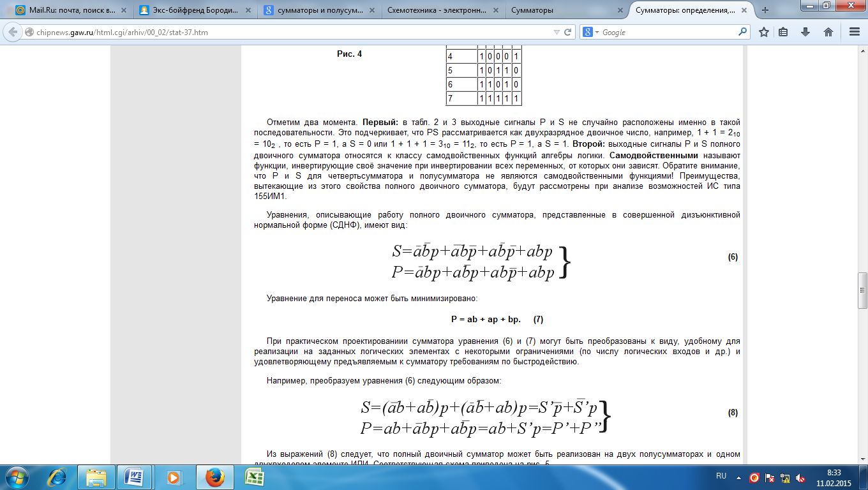Click the S=(āb+ab̄)p̄ equation line
Screen dimensions: 868x490
[x=479, y=407]
